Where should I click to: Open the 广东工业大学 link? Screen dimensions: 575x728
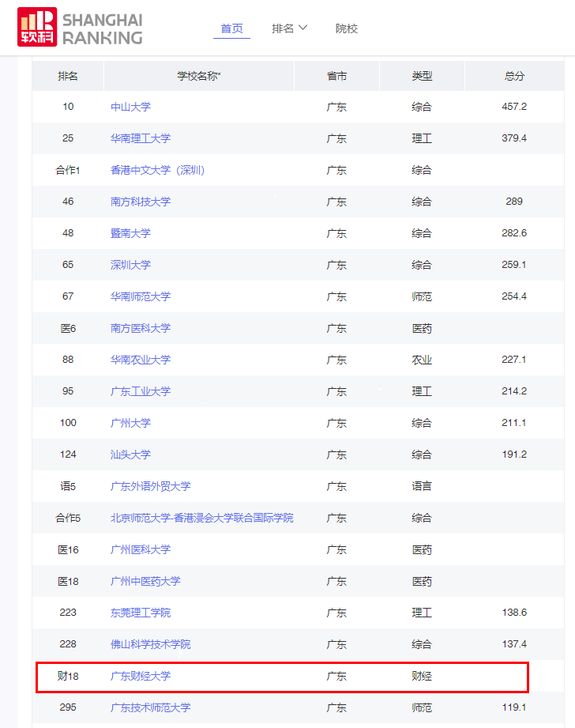pyautogui.click(x=141, y=391)
